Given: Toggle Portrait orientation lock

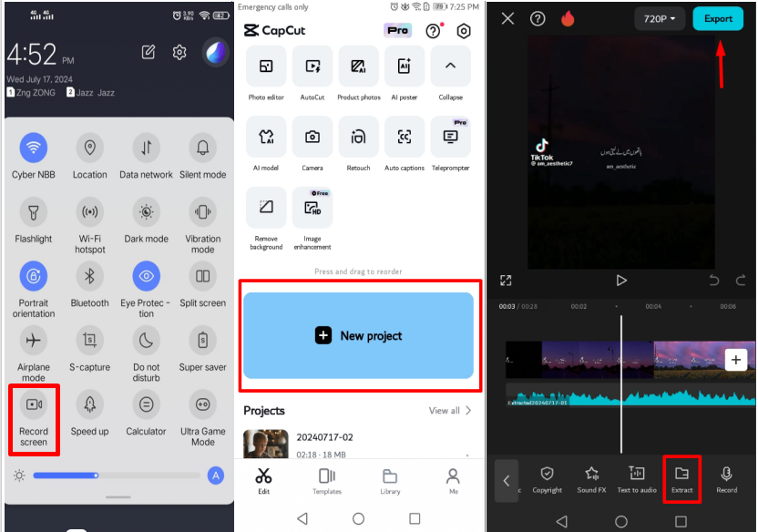Looking at the screenshot, I should 34,276.
